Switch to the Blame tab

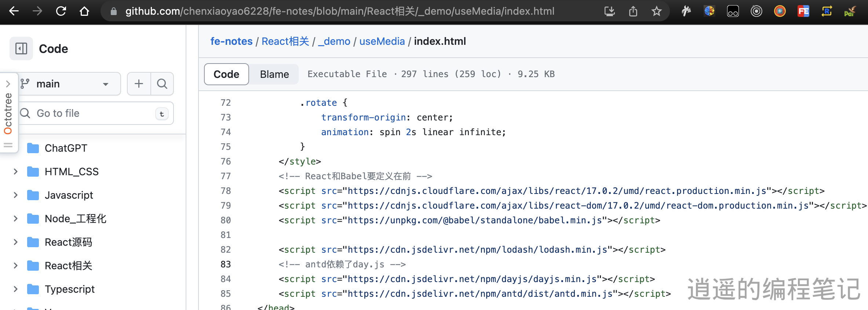274,74
